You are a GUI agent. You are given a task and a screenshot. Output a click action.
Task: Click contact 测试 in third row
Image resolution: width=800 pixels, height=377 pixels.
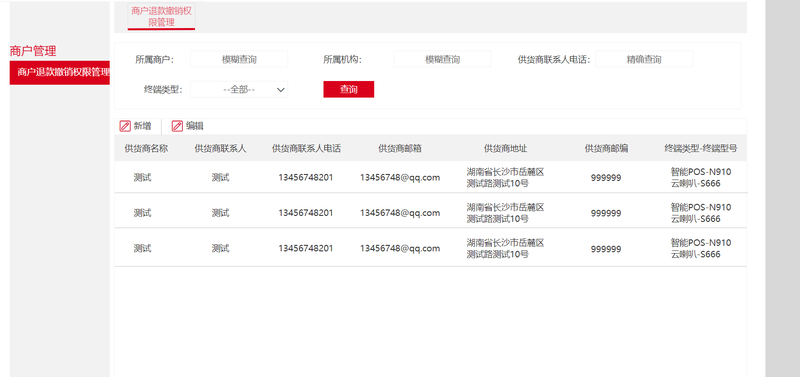(220, 248)
